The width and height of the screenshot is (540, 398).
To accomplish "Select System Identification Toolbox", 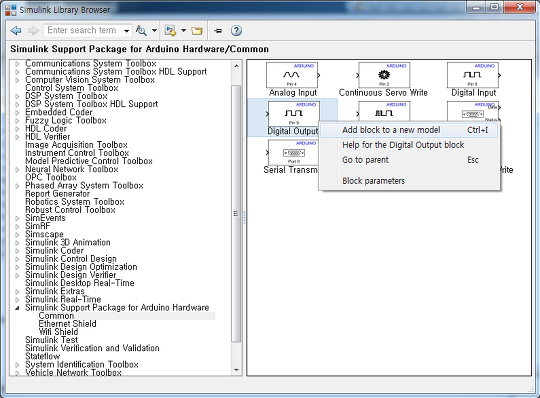I will (82, 365).
